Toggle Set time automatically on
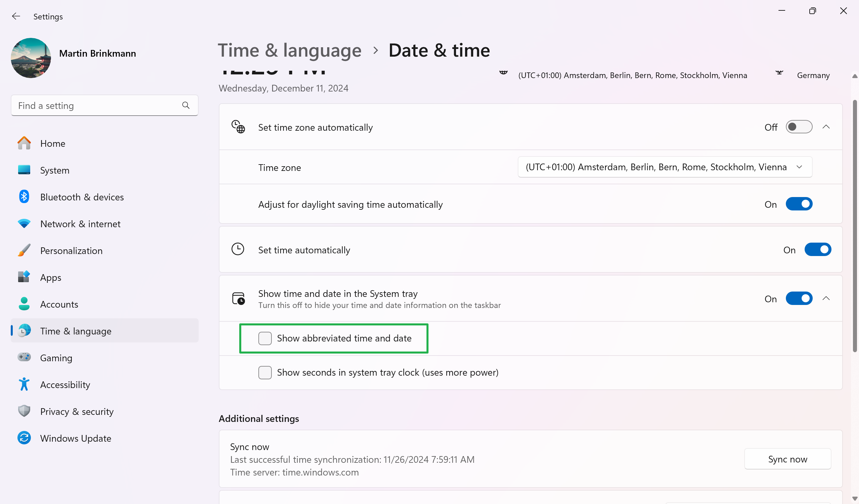 818,250
